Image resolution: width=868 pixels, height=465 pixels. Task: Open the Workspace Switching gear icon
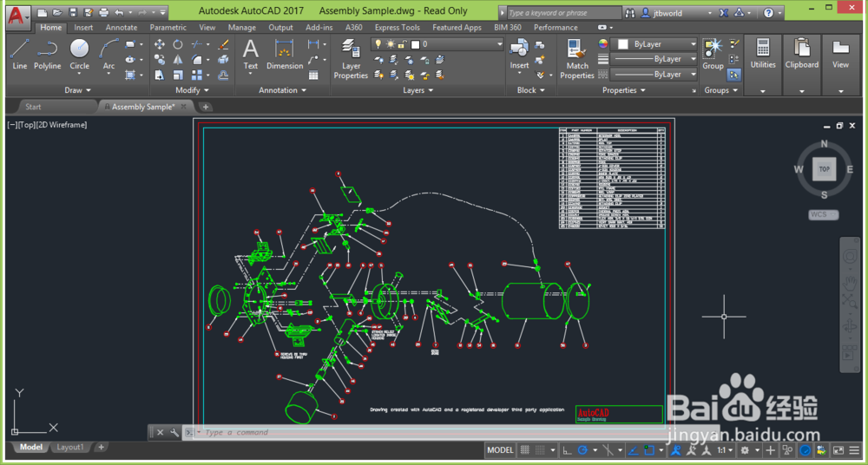click(745, 450)
